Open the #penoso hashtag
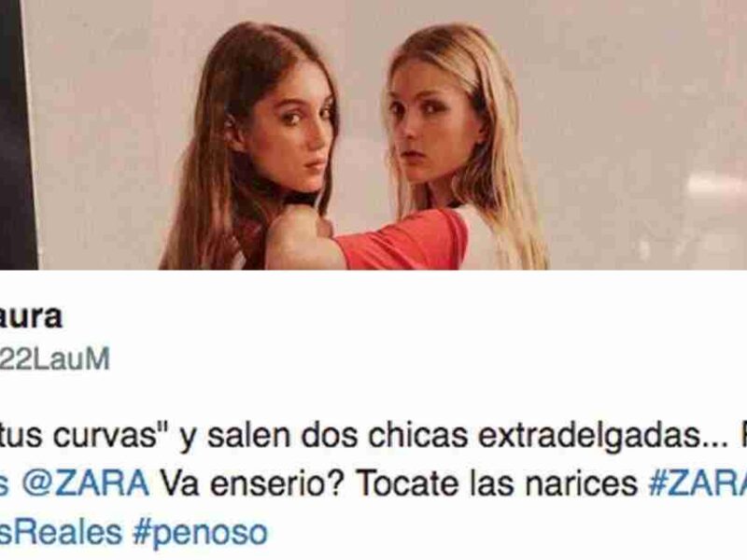Screen dimensions: 747x560 (200, 533)
